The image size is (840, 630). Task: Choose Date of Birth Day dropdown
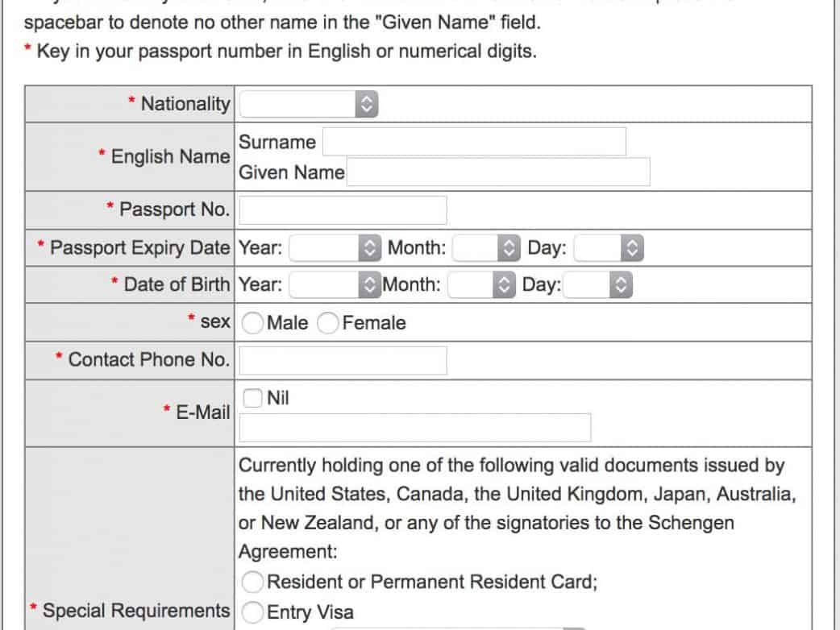click(x=597, y=284)
